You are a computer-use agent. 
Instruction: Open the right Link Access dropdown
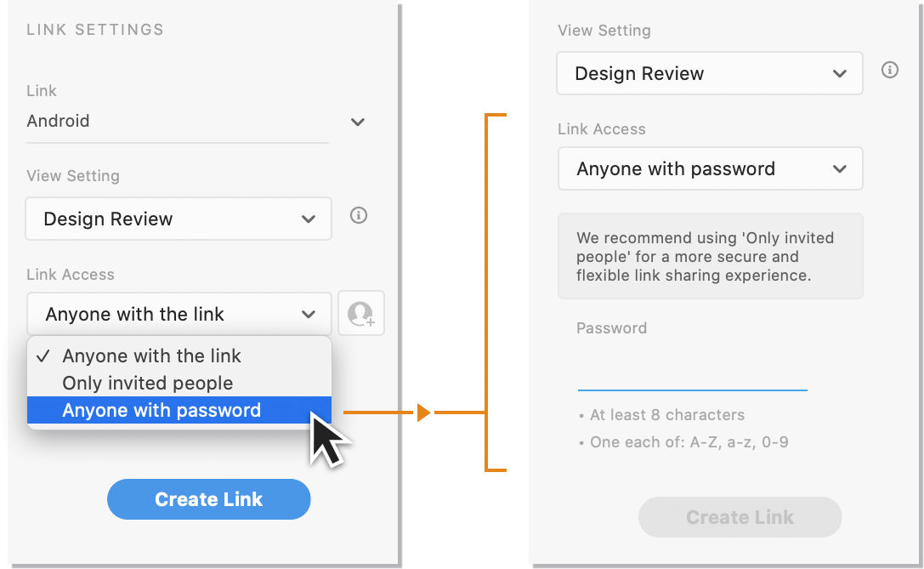[x=710, y=168]
